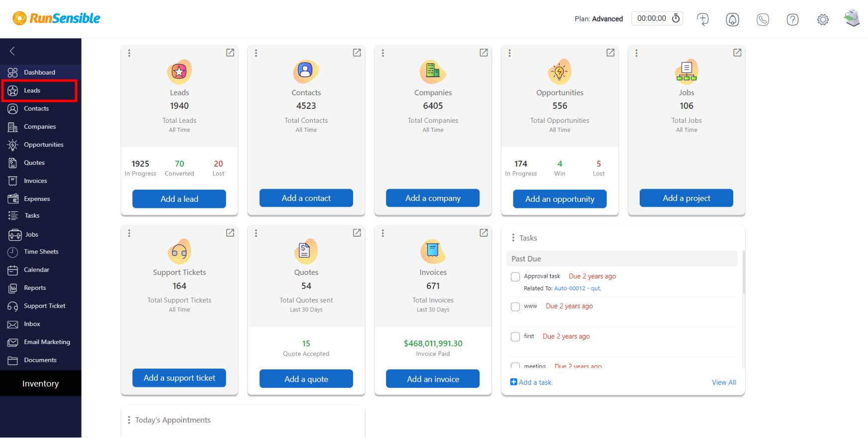This screenshot has width=868, height=438.
Task: Open the Inventory section in sidebar
Action: 40,383
